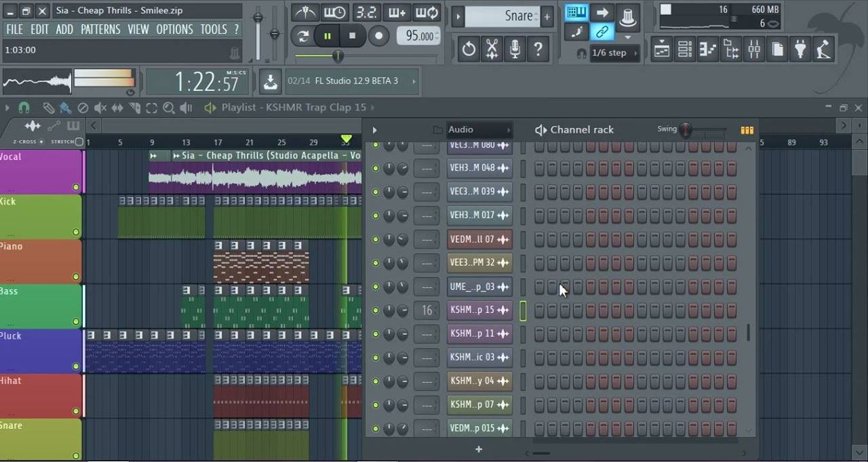Select the playlist slice tool
The image size is (868, 462).
[x=134, y=108]
